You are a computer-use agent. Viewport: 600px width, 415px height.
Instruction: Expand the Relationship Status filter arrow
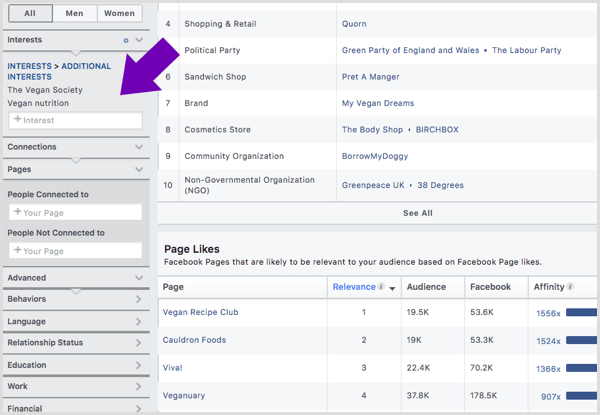pos(139,343)
